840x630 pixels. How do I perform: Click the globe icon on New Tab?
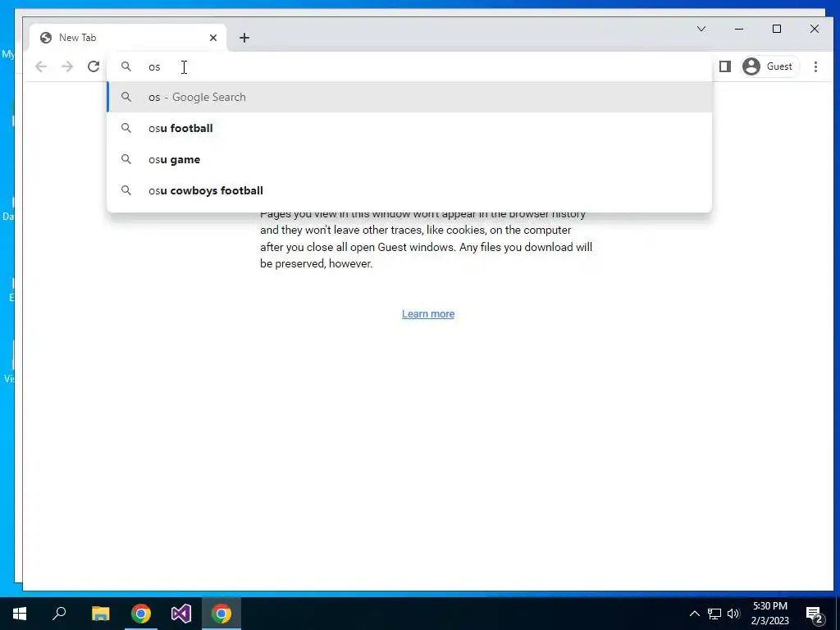click(x=46, y=38)
